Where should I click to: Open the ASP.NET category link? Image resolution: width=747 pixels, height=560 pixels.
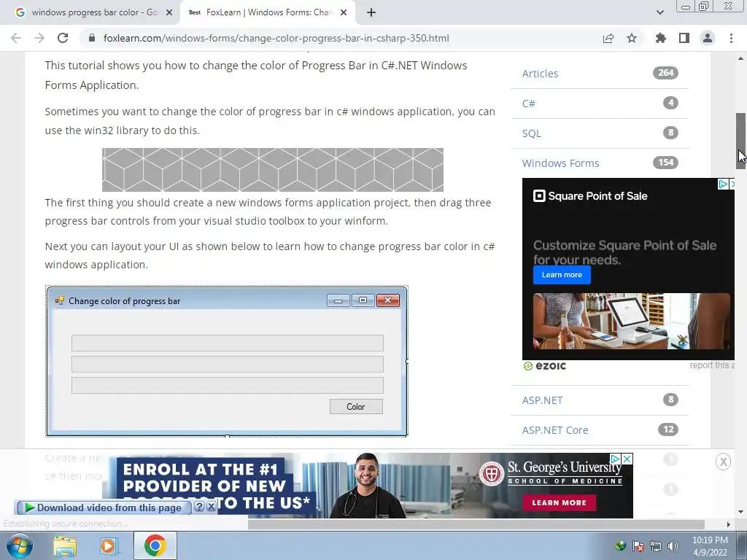[x=543, y=400]
